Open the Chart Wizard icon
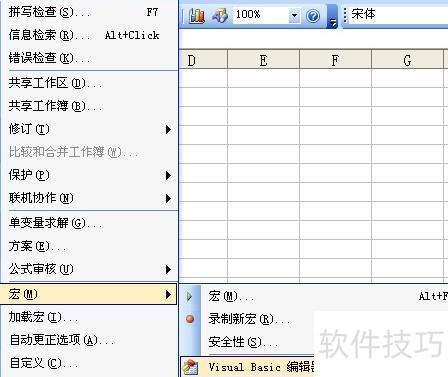Viewport: 448px width, 377px height. (x=197, y=15)
